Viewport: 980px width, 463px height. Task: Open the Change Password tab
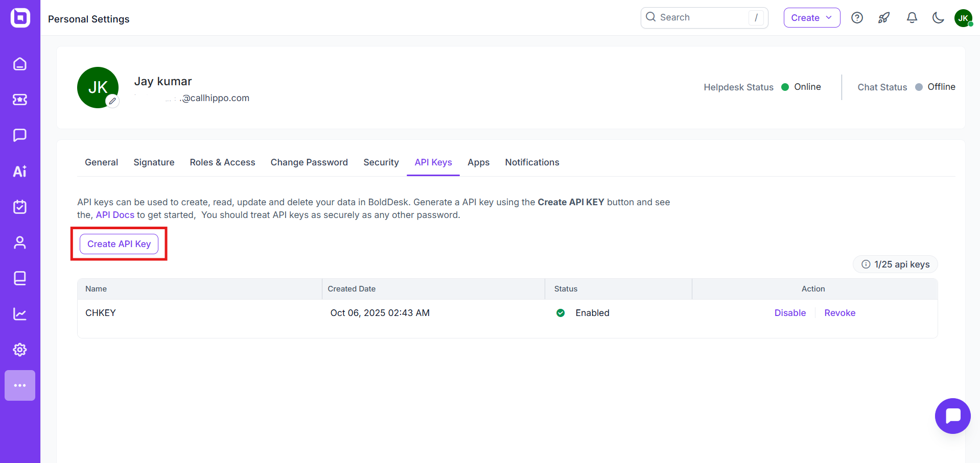pos(309,162)
